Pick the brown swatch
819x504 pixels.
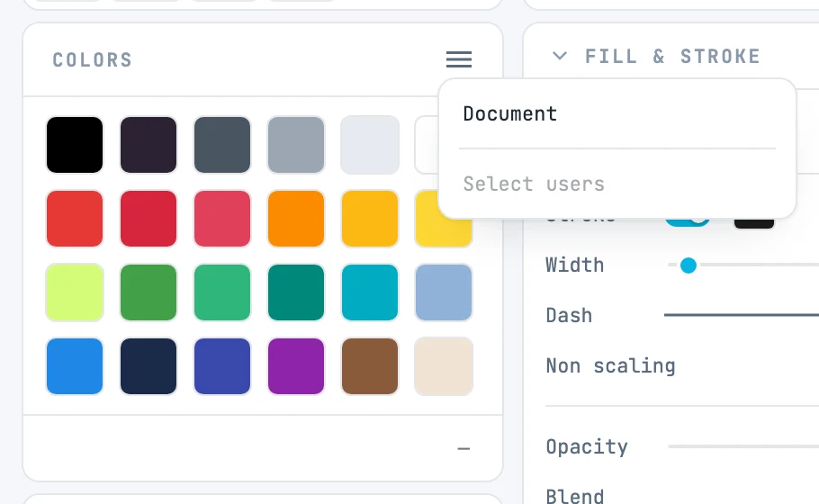(x=370, y=366)
